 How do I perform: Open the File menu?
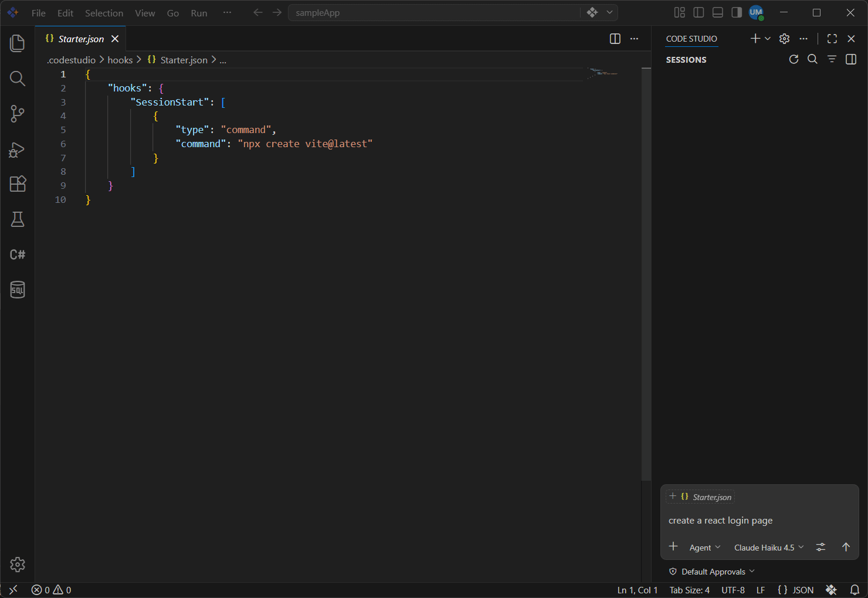pos(39,13)
